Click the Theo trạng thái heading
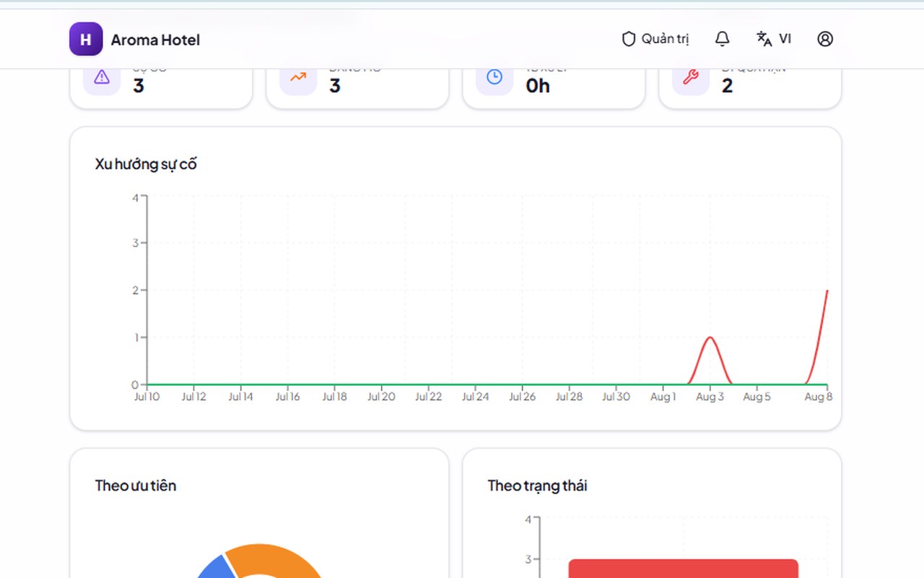This screenshot has height=578, width=924. (x=537, y=486)
